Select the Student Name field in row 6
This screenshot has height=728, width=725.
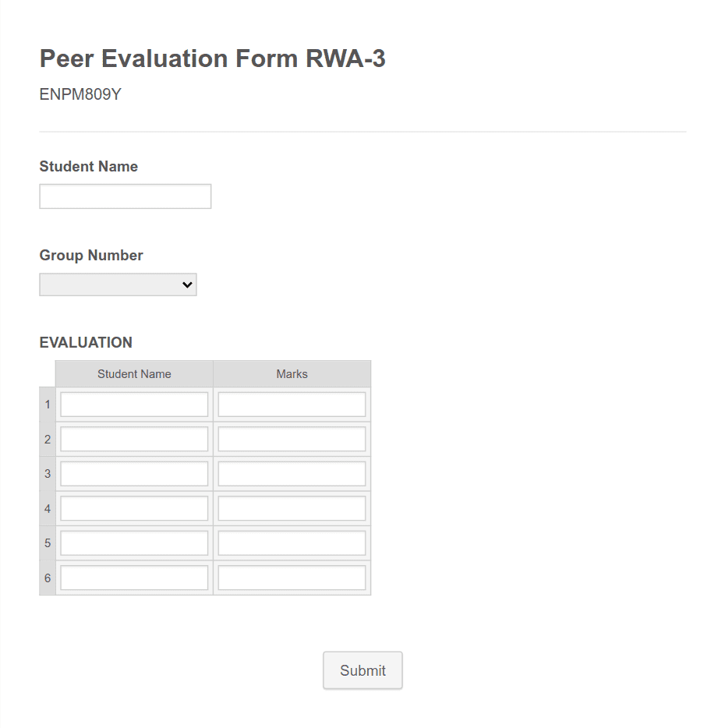point(133,578)
